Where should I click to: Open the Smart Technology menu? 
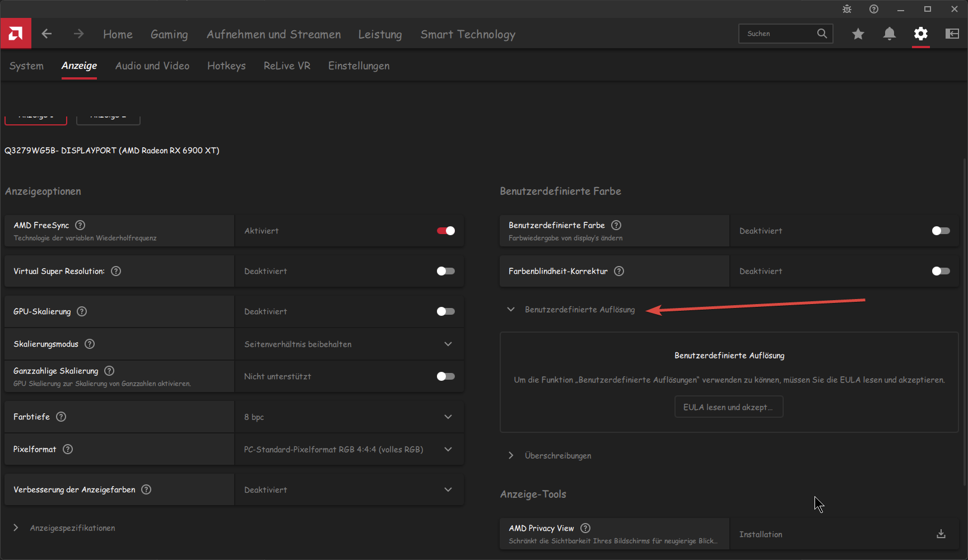tap(468, 34)
